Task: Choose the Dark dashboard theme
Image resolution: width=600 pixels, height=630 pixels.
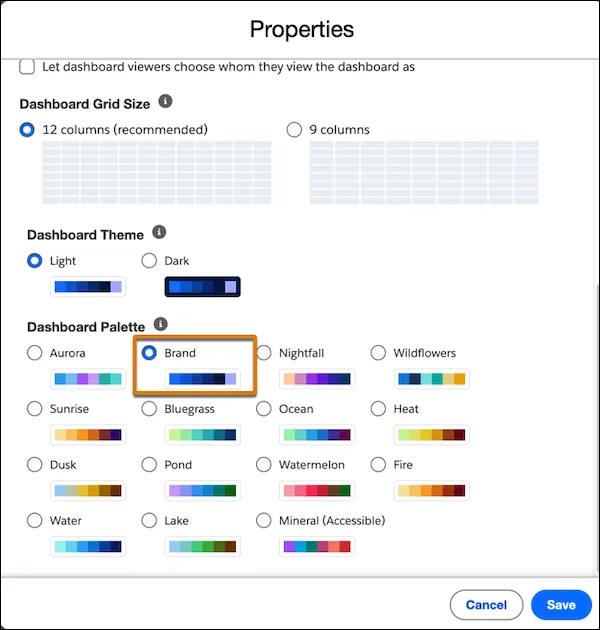Action: [x=149, y=261]
